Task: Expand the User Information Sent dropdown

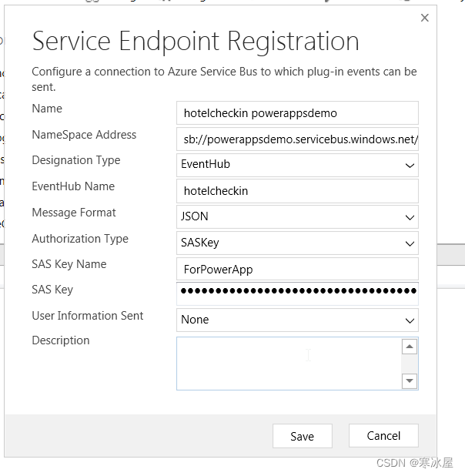Action: (296, 320)
